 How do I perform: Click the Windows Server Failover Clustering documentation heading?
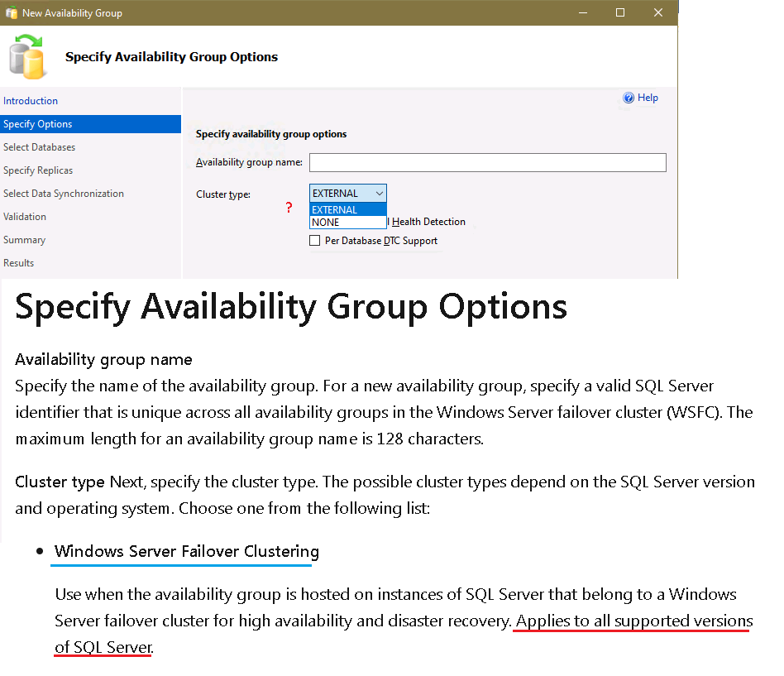point(187,551)
